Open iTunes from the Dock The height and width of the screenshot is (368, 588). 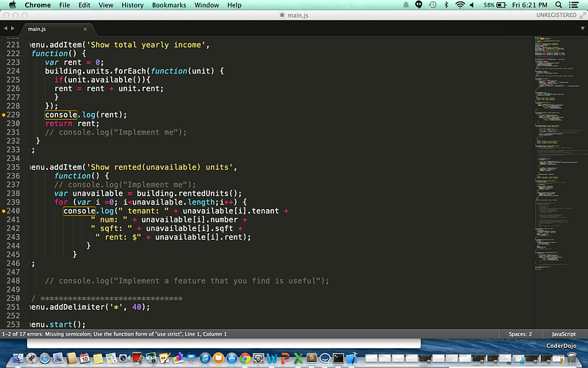pyautogui.click(x=205, y=358)
